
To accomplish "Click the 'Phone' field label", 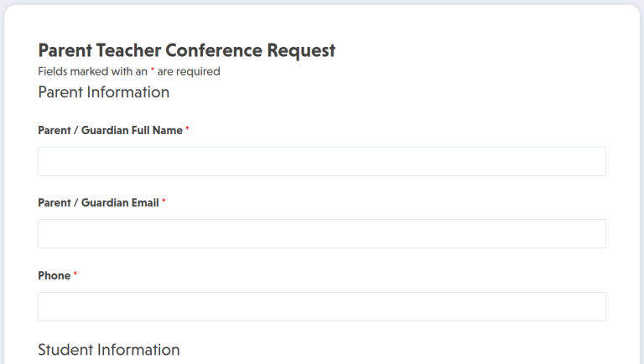I will pyautogui.click(x=55, y=276).
